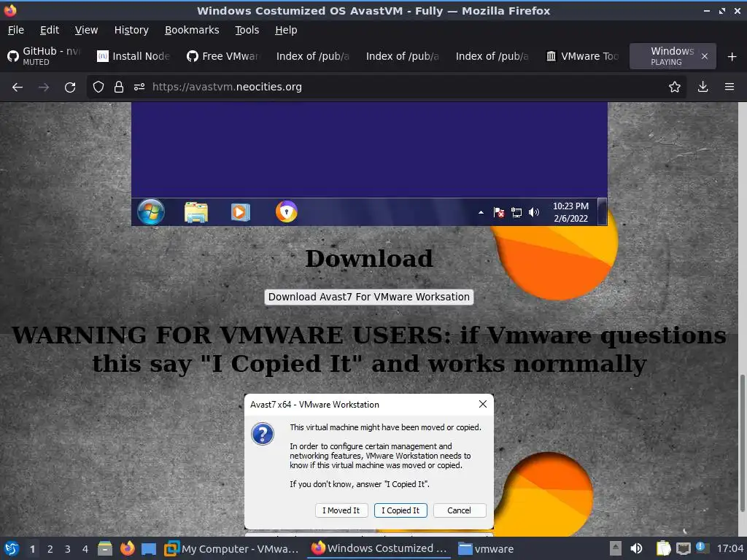Click the Show Desktop strip in embedded taskbar
Viewport: 747px width, 560px height.
pyautogui.click(x=603, y=212)
